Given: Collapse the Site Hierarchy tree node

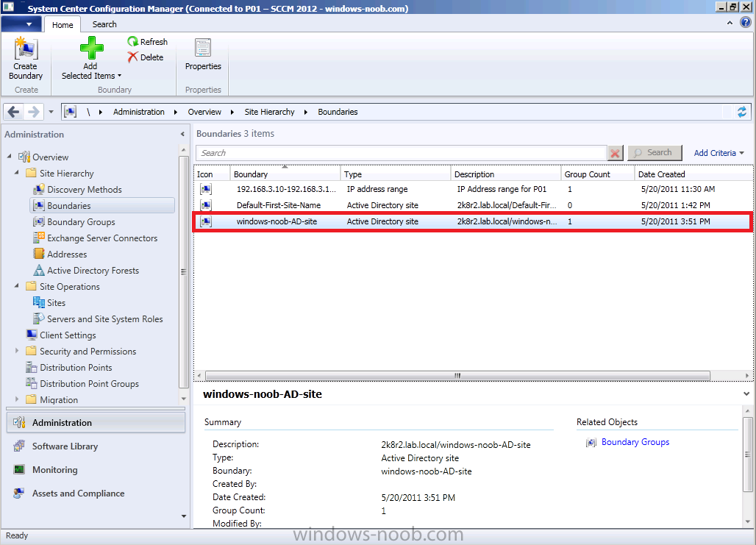Looking at the screenshot, I should tap(17, 172).
